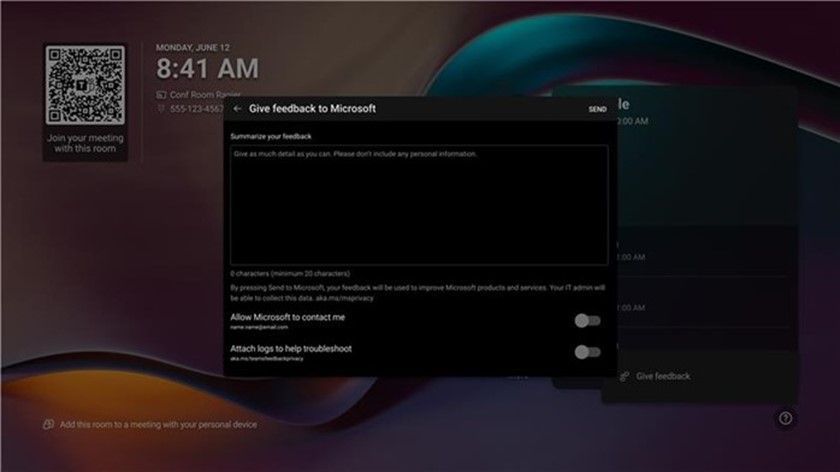Click the add-room device icon at bottom left

pyautogui.click(x=48, y=424)
